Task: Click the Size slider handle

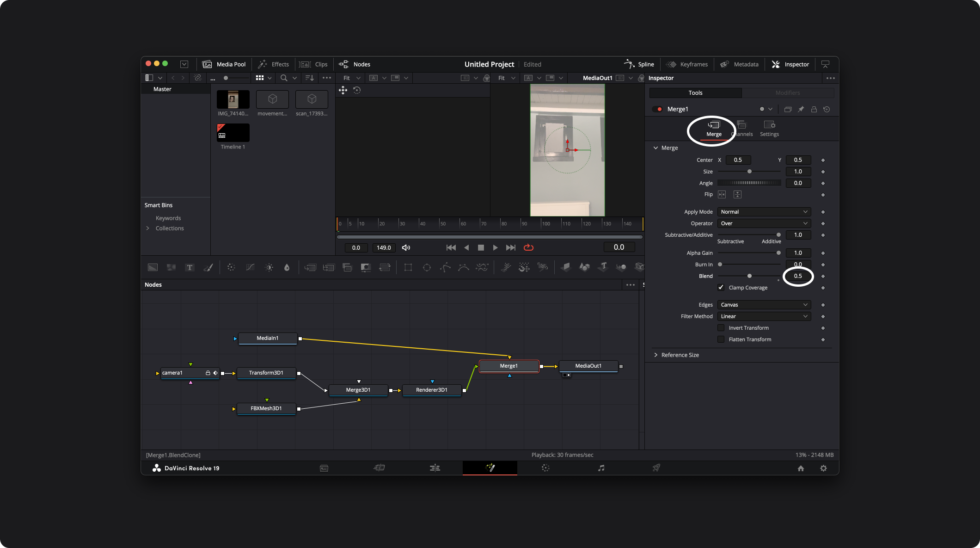Action: (749, 172)
